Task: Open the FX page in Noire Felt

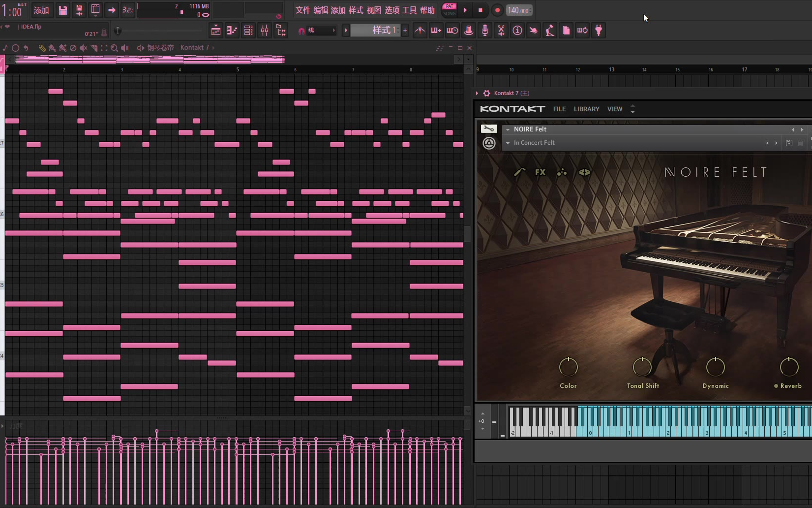Action: point(540,172)
